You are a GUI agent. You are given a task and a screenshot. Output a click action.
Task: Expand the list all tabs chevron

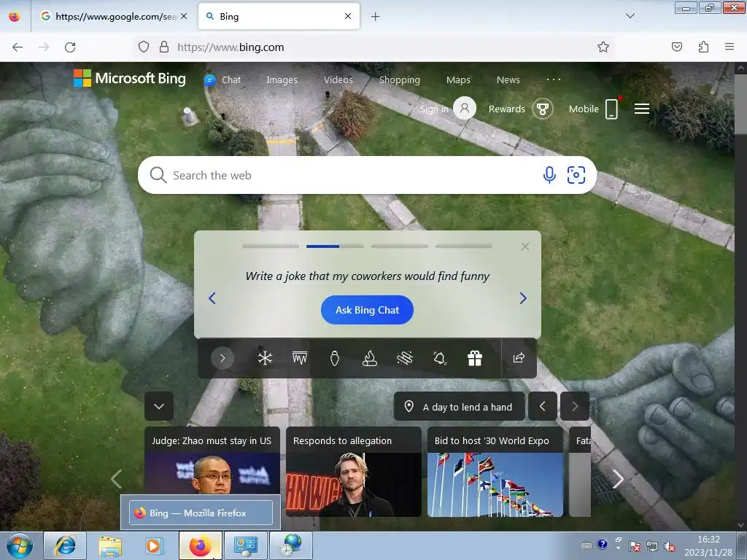630,16
